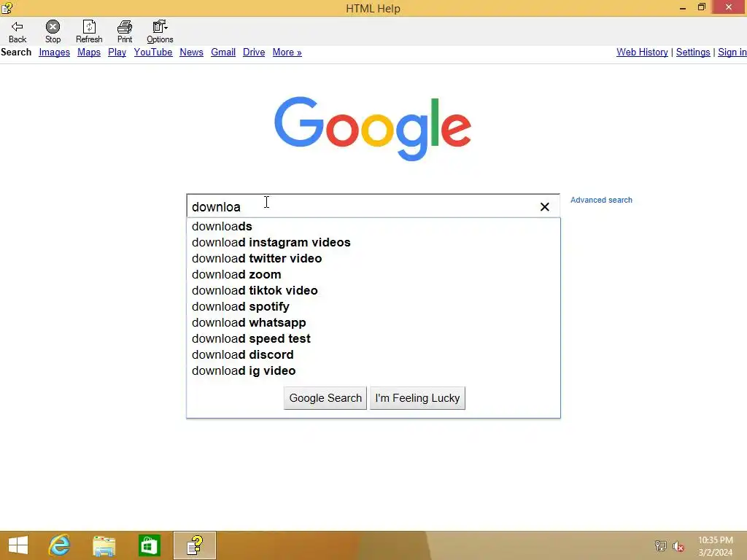747x560 pixels.
Task: Click the muted volume tray icon
Action: (x=678, y=545)
